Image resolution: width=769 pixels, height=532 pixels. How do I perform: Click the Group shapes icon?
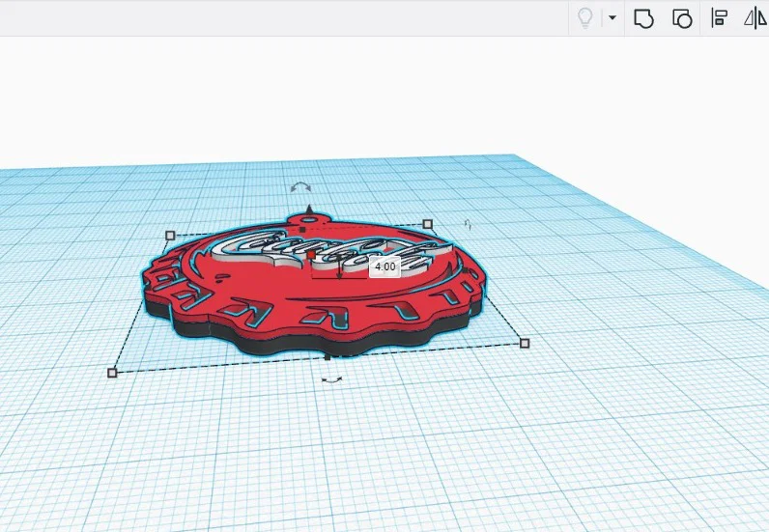pos(644,18)
